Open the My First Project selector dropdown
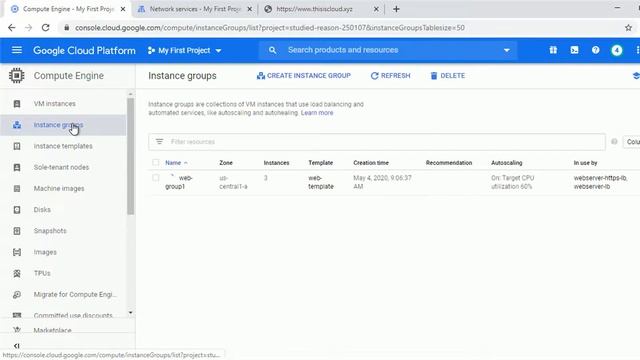 (184, 50)
